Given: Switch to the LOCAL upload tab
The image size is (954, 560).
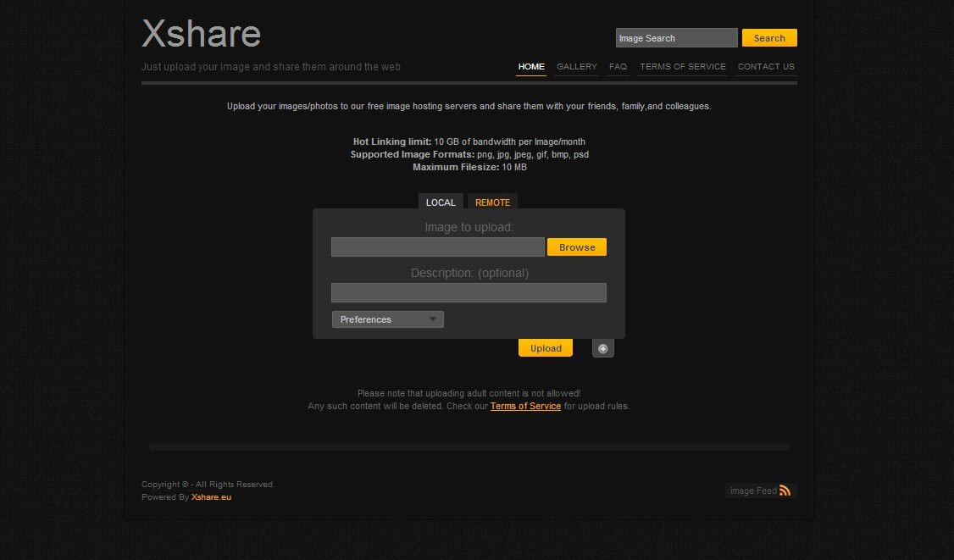Looking at the screenshot, I should [x=441, y=202].
